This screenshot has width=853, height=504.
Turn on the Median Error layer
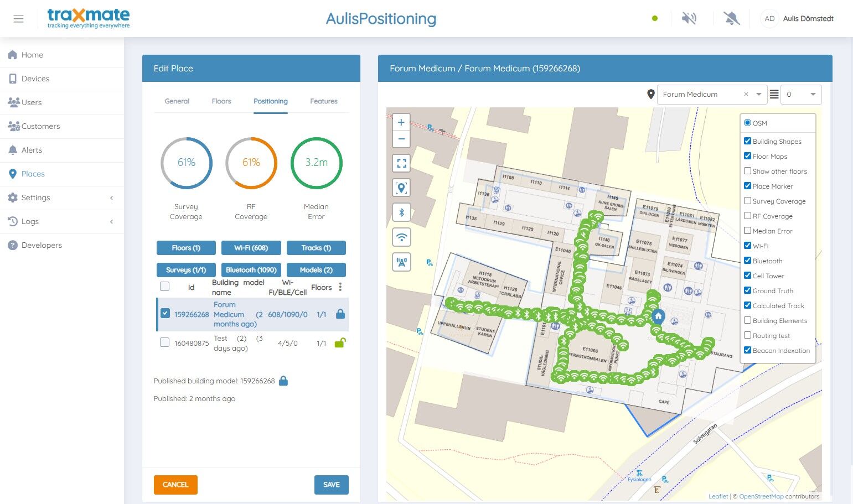(748, 231)
